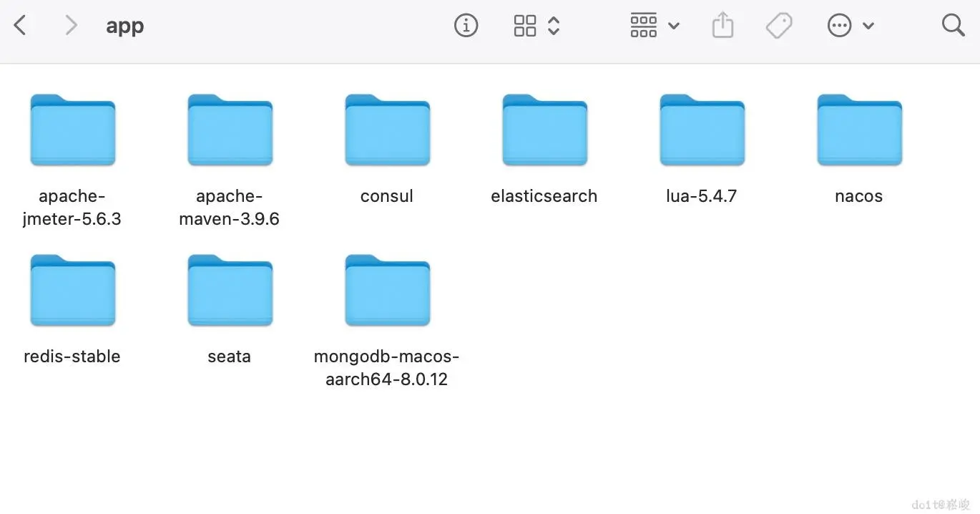980x514 pixels.
Task: Click the Edit Tags icon
Action: [x=778, y=26]
